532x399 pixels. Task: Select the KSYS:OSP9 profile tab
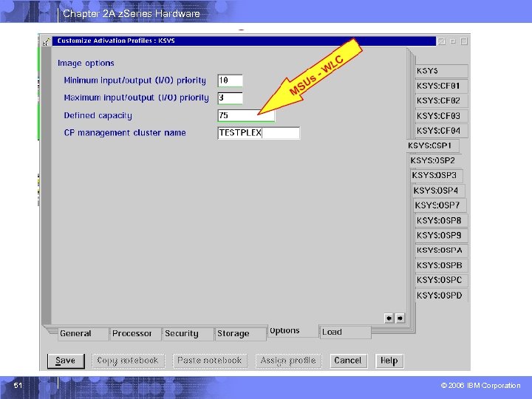pos(441,236)
